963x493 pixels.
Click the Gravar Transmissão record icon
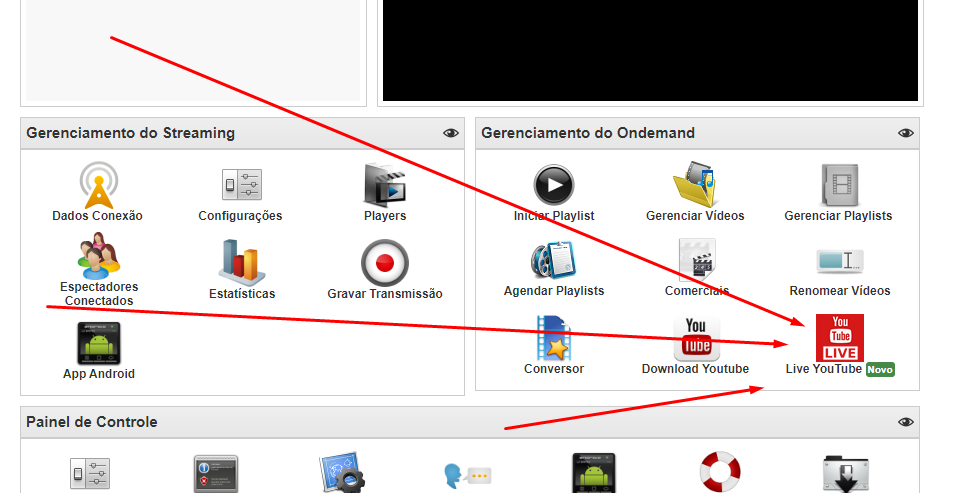tap(385, 262)
